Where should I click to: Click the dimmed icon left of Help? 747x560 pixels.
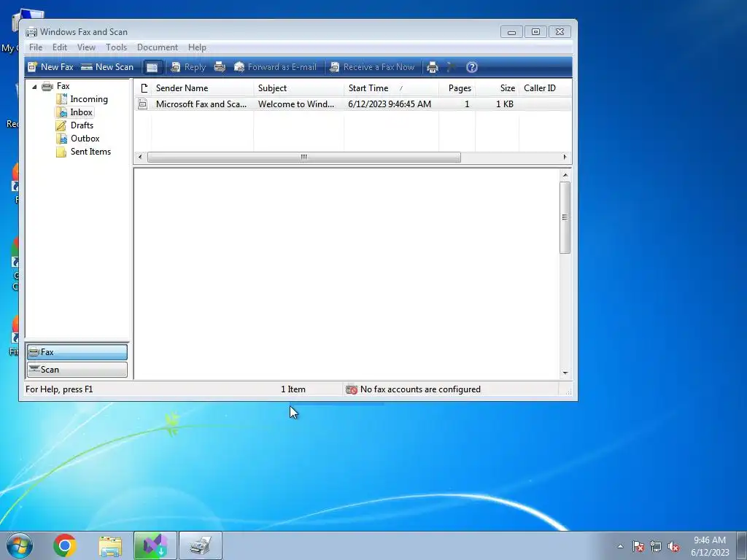coord(451,67)
